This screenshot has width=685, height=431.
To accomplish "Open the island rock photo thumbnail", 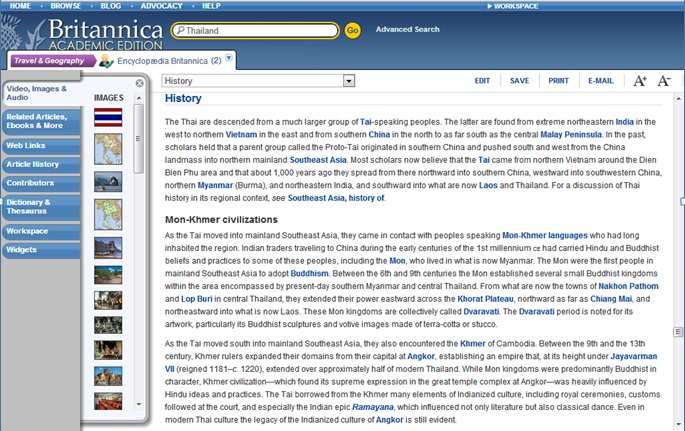I will pos(108,248).
